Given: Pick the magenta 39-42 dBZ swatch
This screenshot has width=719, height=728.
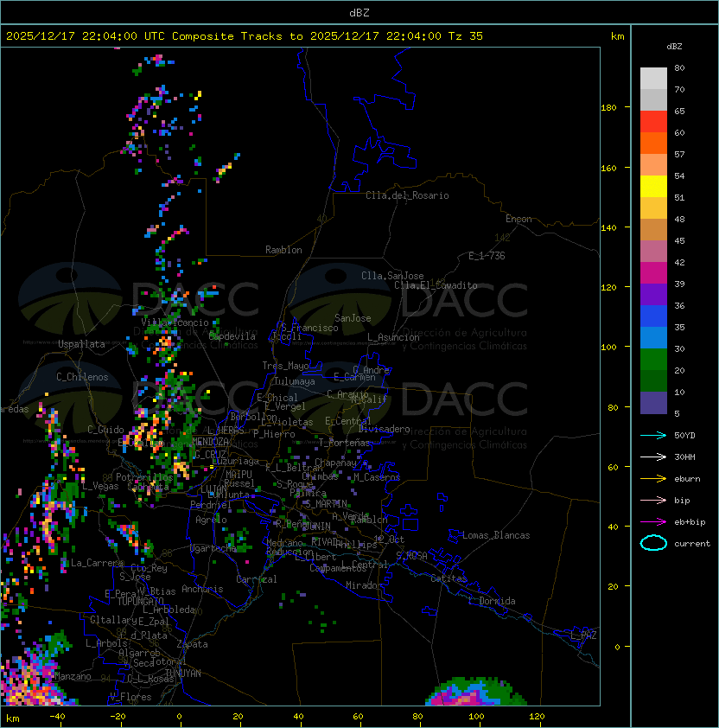Looking at the screenshot, I should (x=653, y=273).
